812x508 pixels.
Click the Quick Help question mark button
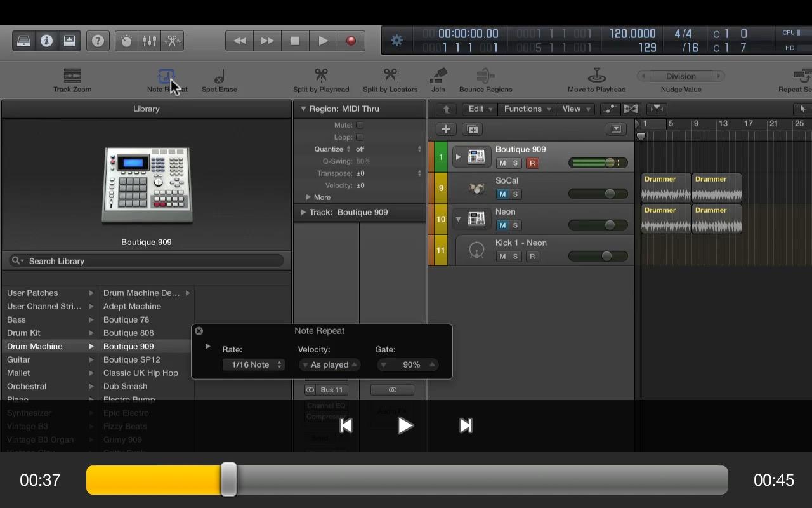98,41
